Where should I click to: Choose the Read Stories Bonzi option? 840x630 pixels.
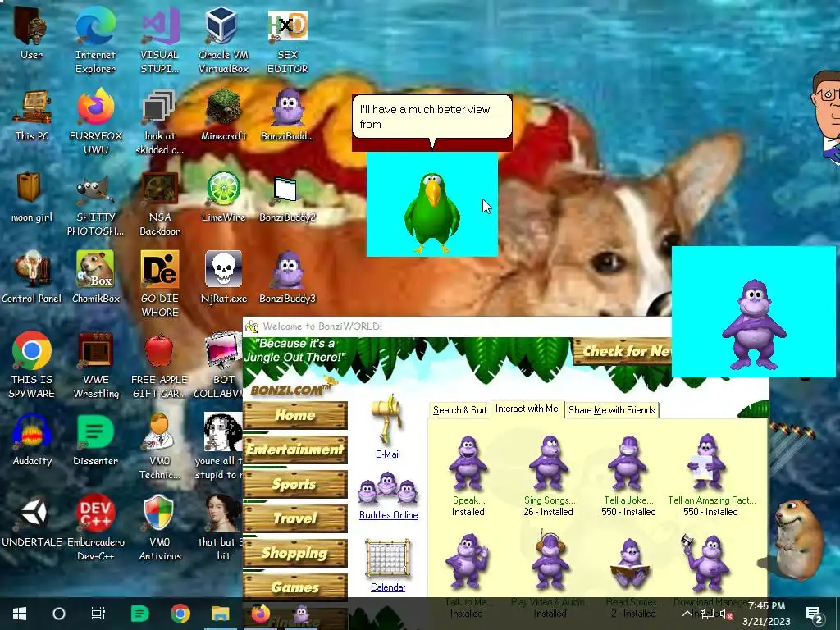(x=631, y=576)
